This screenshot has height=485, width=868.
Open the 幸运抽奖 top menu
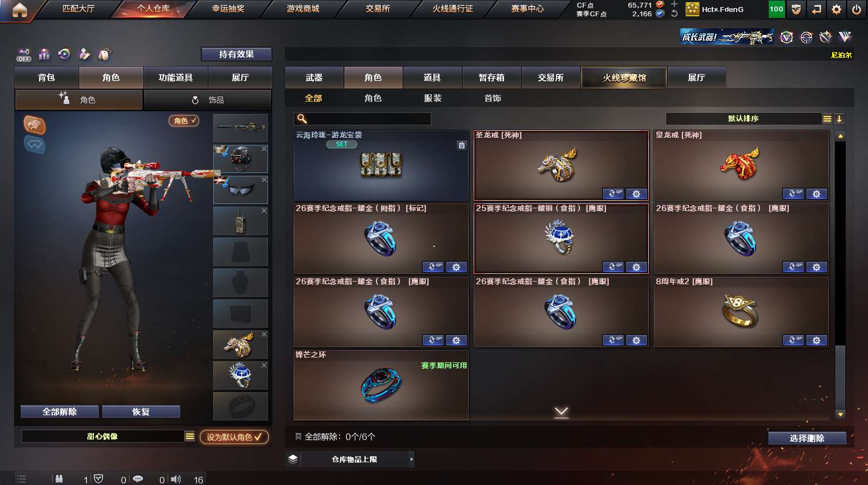228,9
